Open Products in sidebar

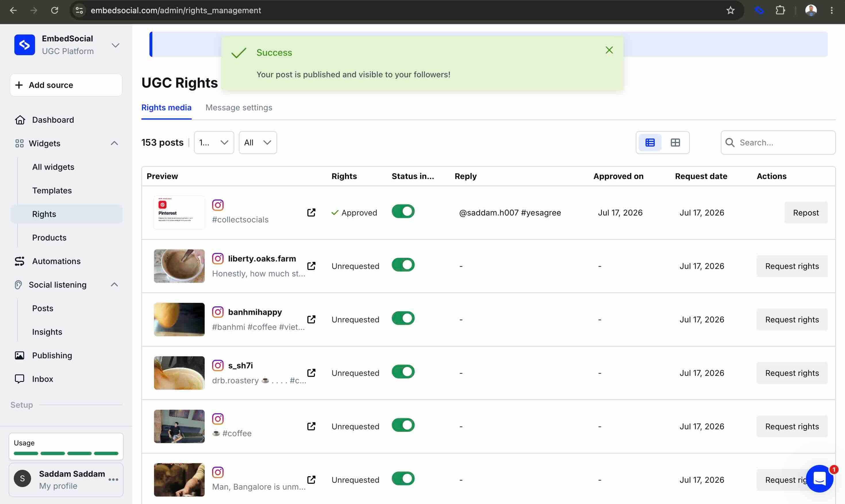point(49,237)
